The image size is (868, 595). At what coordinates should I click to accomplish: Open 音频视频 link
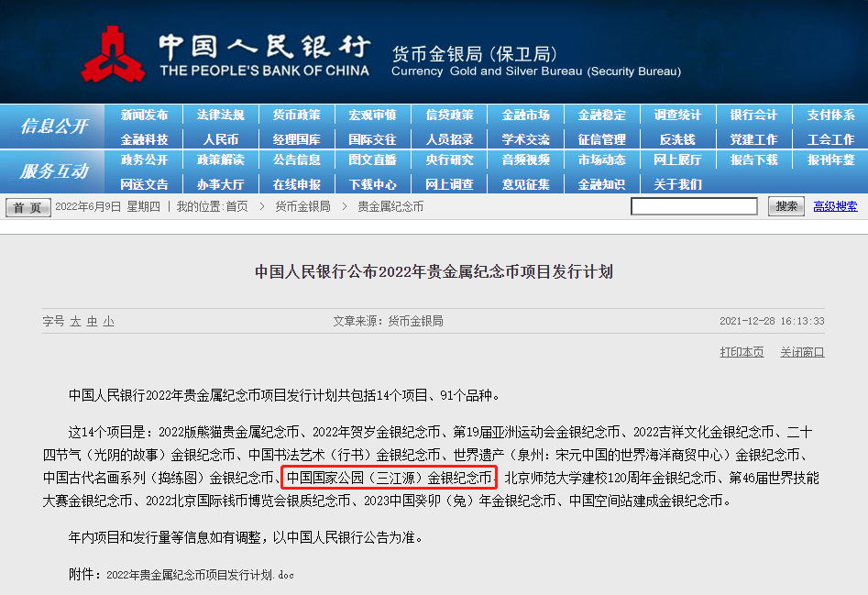pyautogui.click(x=526, y=160)
